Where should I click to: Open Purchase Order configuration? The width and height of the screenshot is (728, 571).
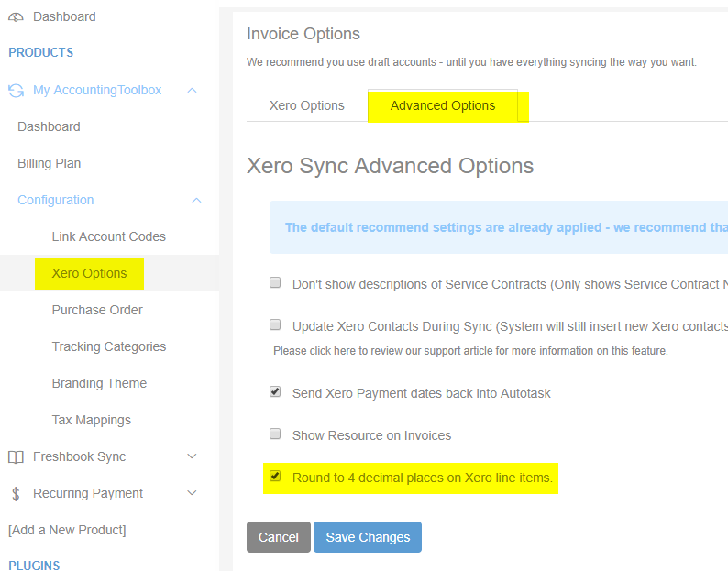[97, 310]
